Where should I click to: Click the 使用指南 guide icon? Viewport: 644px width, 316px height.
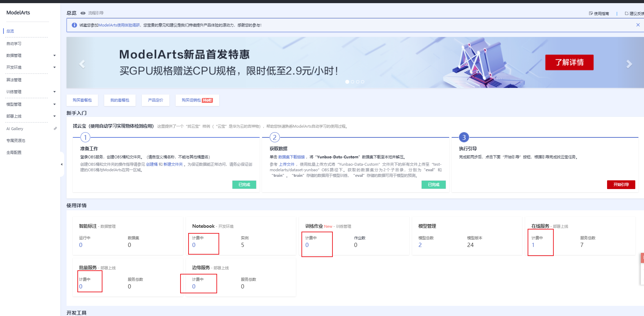coord(591,14)
